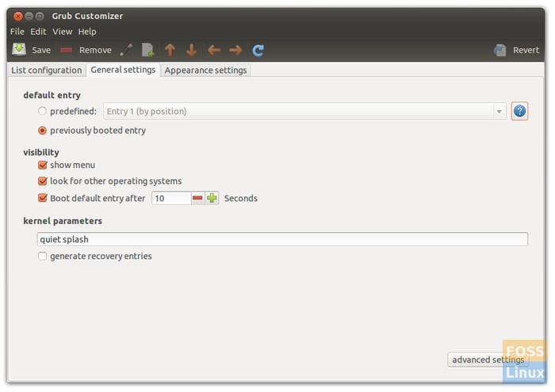The width and height of the screenshot is (555, 392).
Task: Click the blue reload icon
Action: tap(258, 50)
